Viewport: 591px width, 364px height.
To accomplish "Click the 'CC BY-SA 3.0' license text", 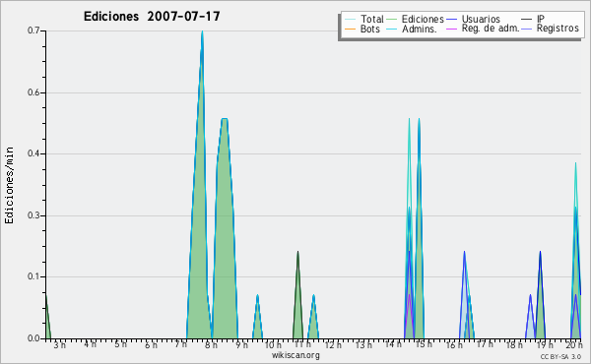I will point(560,357).
